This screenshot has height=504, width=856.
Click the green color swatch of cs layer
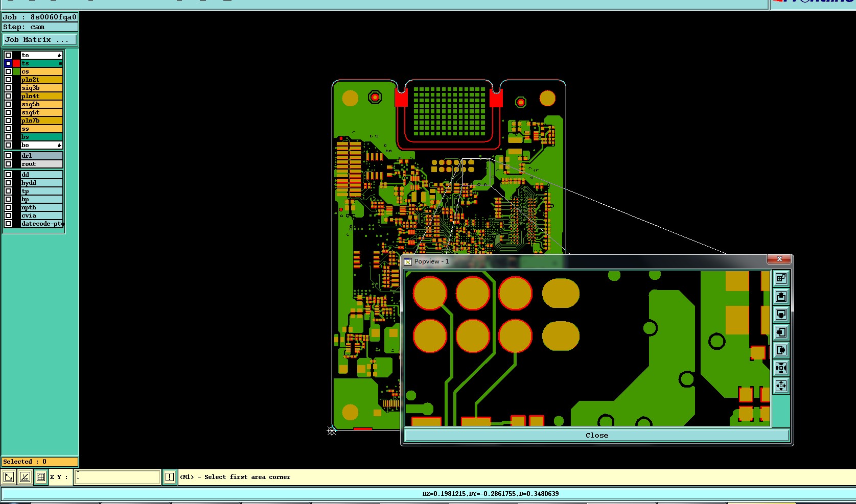point(16,71)
